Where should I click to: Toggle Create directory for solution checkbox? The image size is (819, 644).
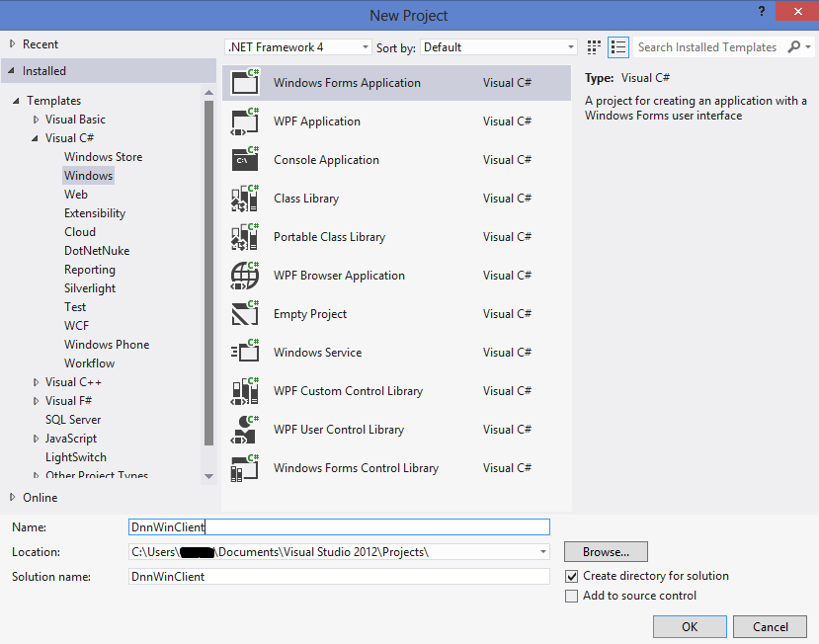tap(572, 576)
